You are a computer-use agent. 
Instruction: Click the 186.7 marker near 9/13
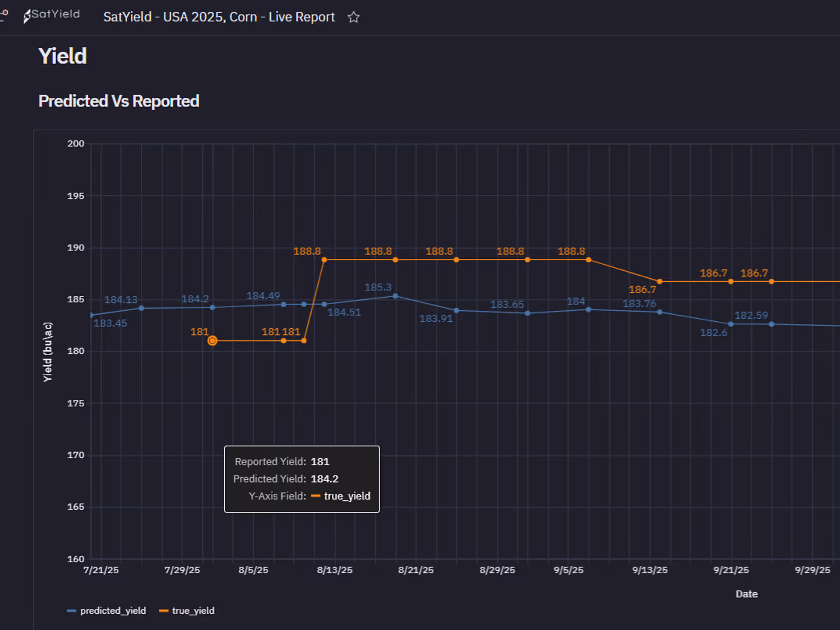pyautogui.click(x=659, y=281)
